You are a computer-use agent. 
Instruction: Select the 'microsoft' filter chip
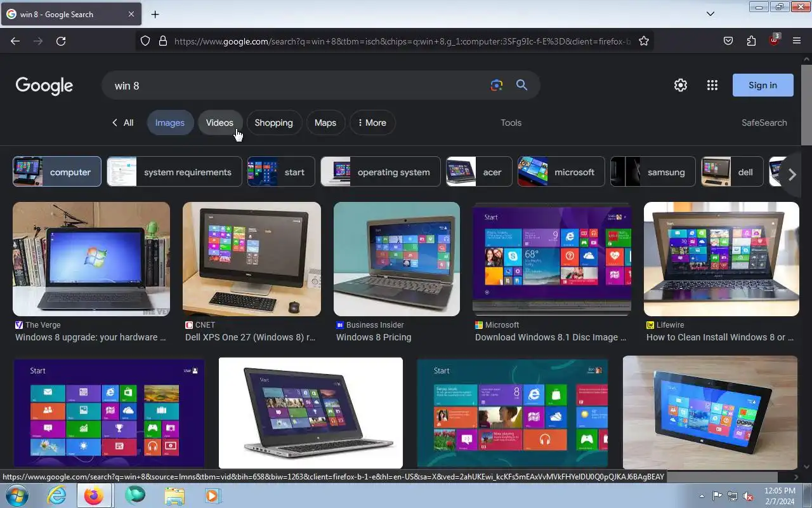pyautogui.click(x=561, y=171)
